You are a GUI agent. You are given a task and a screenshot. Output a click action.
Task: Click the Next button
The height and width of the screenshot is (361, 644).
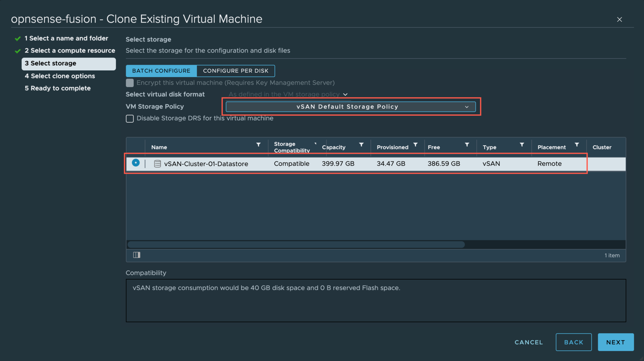coord(616,342)
